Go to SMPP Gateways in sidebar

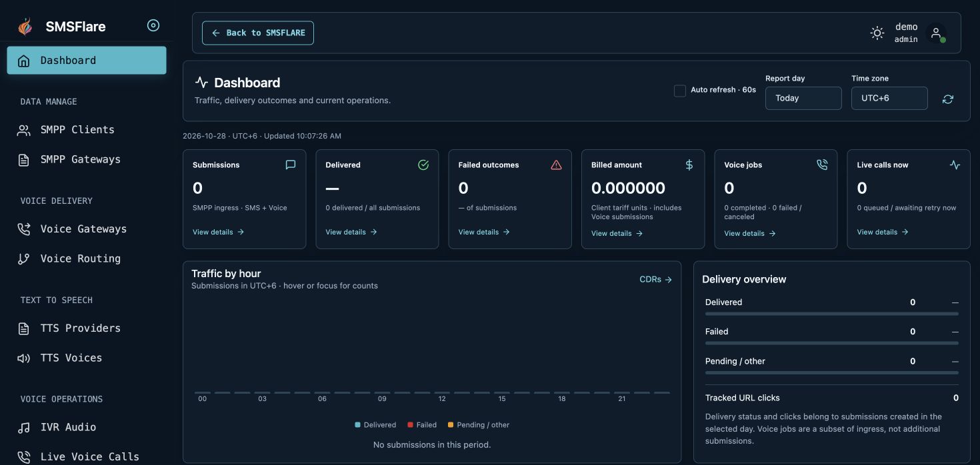coord(87,160)
